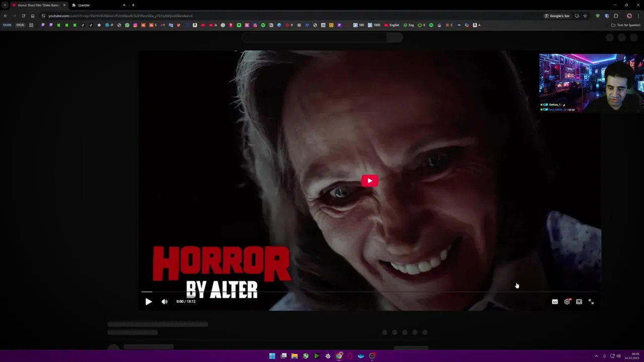Open the Tüm Yer İşaretleri folder
Viewport: 644px width, 362px height.
(625, 25)
